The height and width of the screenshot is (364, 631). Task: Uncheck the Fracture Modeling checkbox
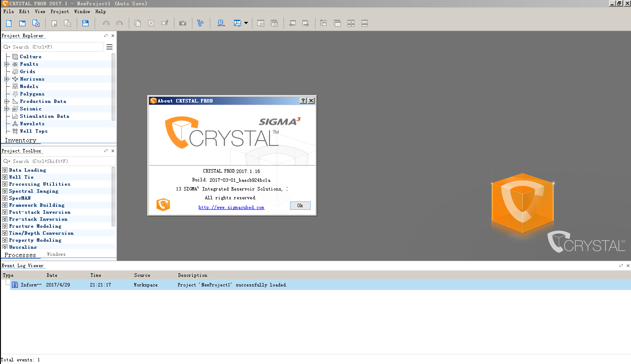tap(5, 226)
